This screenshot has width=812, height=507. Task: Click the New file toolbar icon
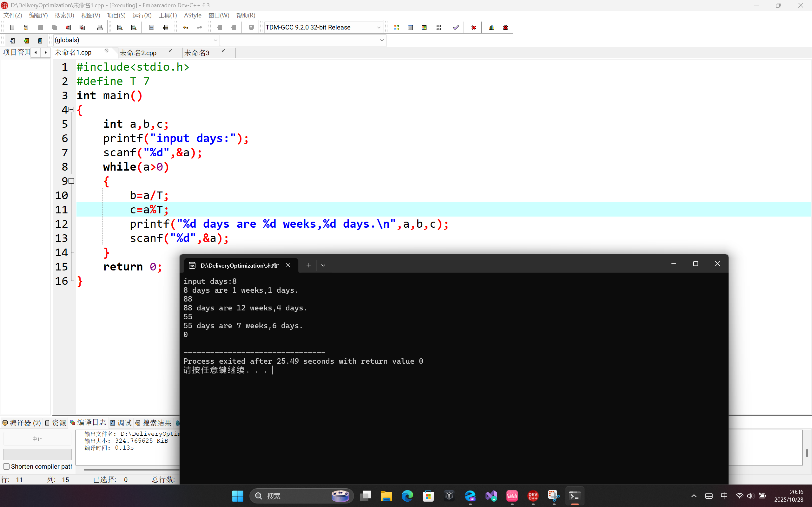coord(12,28)
